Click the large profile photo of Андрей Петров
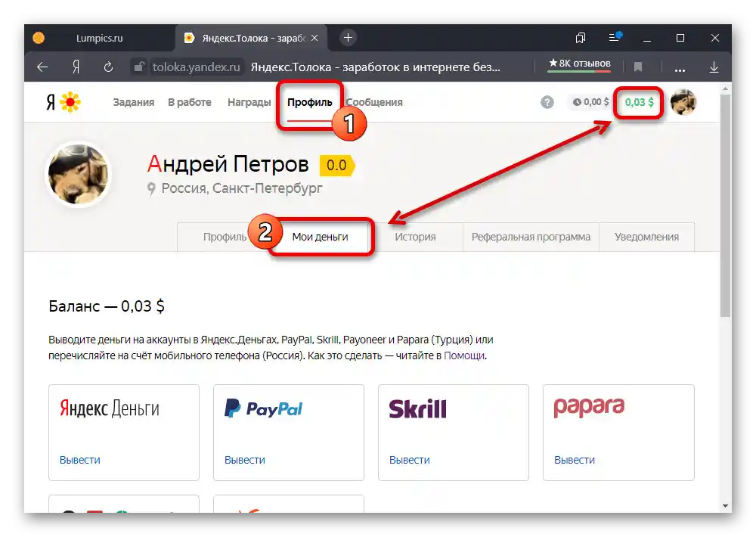Screen dimensions: 756x537 click(x=78, y=174)
